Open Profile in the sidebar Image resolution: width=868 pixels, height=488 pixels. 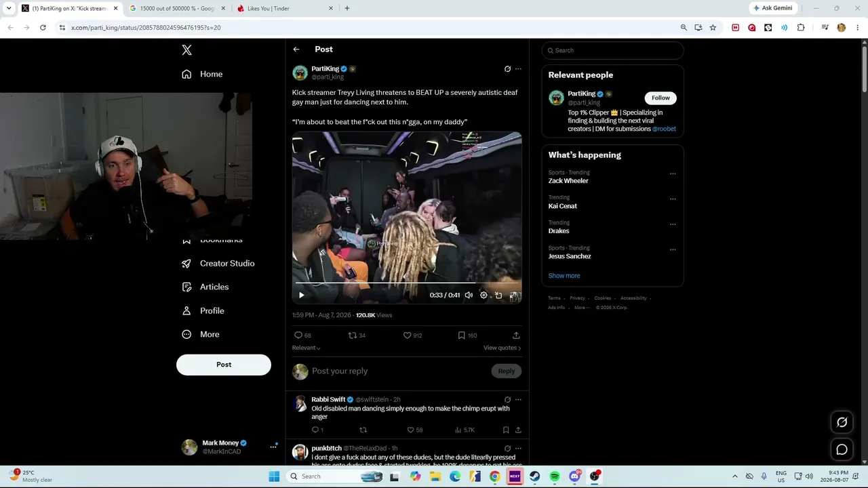pyautogui.click(x=203, y=311)
